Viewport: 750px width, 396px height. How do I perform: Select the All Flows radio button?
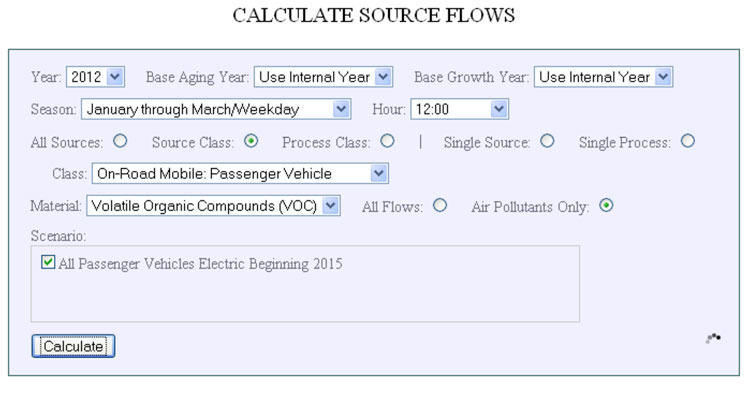pyautogui.click(x=440, y=206)
